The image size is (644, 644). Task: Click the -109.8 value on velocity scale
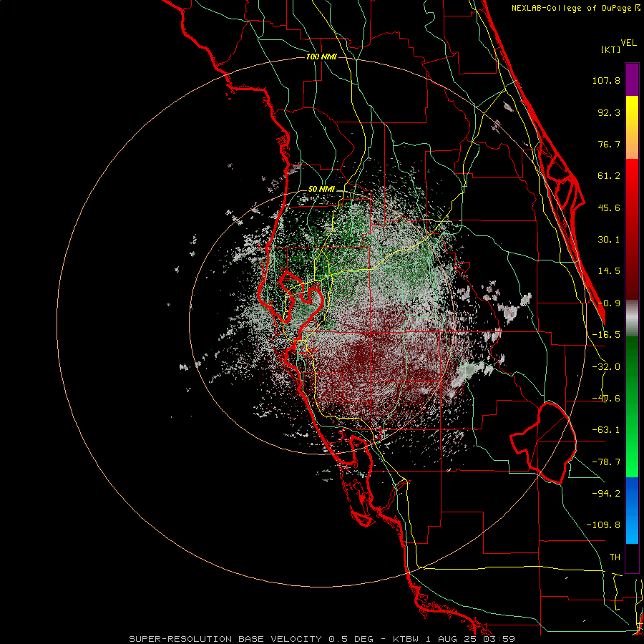[603, 525]
